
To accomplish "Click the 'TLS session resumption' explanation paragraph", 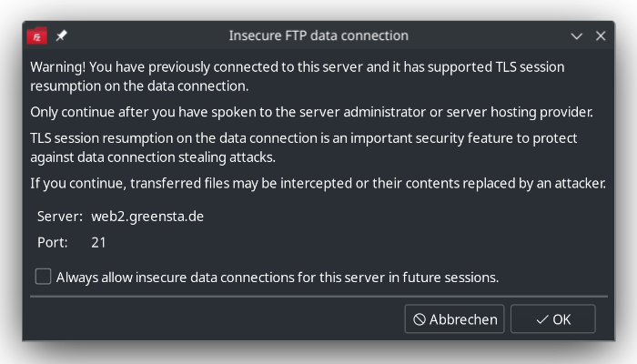I will (x=303, y=147).
